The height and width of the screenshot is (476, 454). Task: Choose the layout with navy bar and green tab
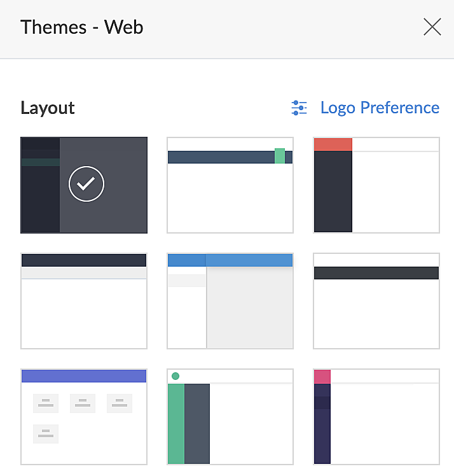pyautogui.click(x=230, y=185)
